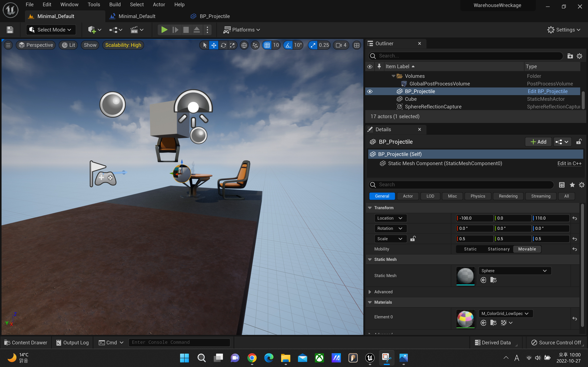
Task: Switch to the Physics details filter
Action: click(x=477, y=196)
